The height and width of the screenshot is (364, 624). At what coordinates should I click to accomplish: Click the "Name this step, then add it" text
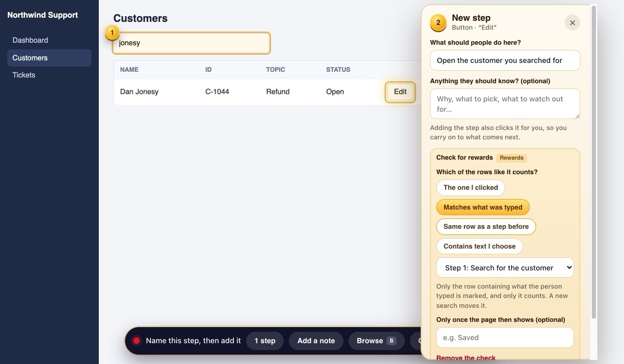click(x=193, y=341)
